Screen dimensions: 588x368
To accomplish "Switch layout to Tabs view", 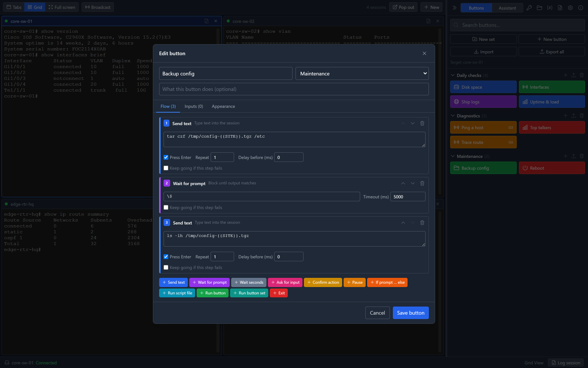I will click(x=14, y=7).
